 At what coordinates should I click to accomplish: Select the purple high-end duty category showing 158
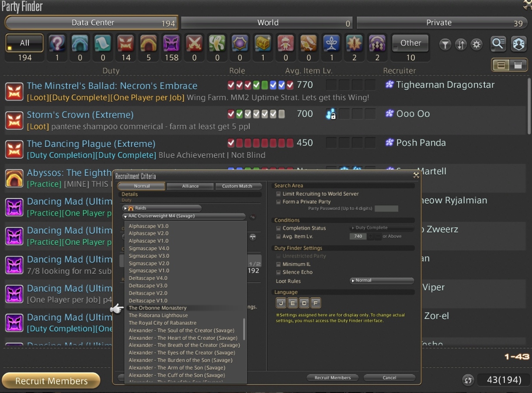tap(171, 43)
